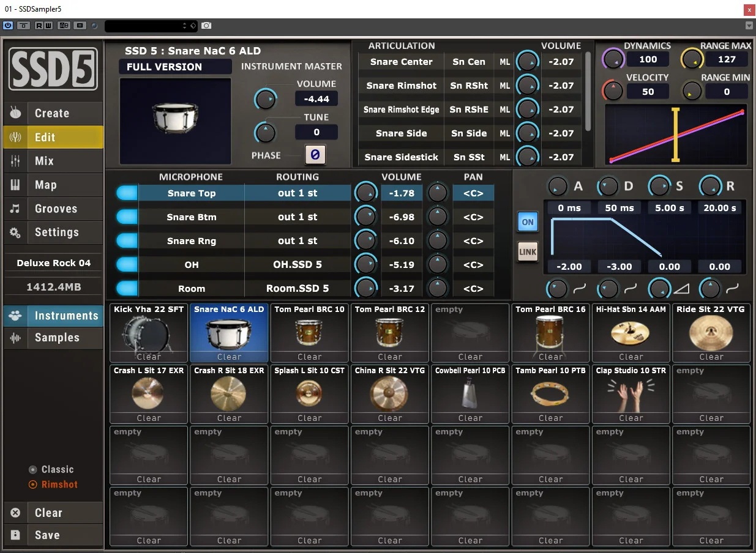Click the Release knob labeled R

coord(709,186)
